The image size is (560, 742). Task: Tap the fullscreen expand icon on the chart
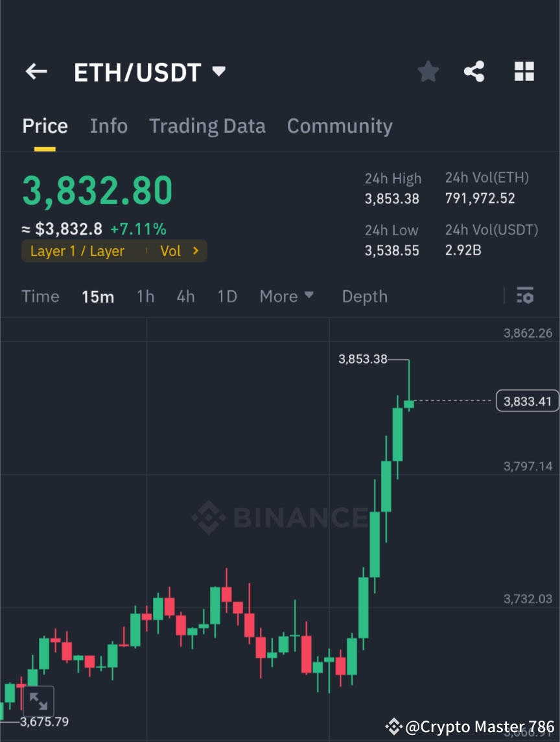(39, 701)
